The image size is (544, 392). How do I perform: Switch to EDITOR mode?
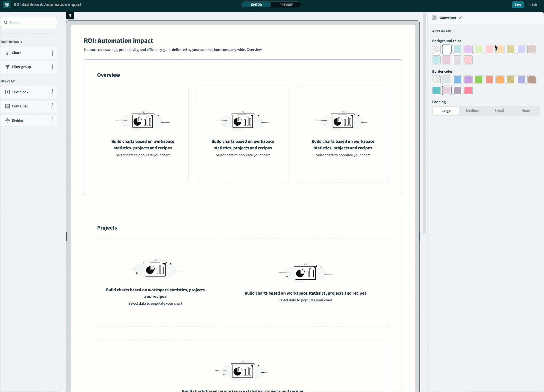pyautogui.click(x=256, y=5)
